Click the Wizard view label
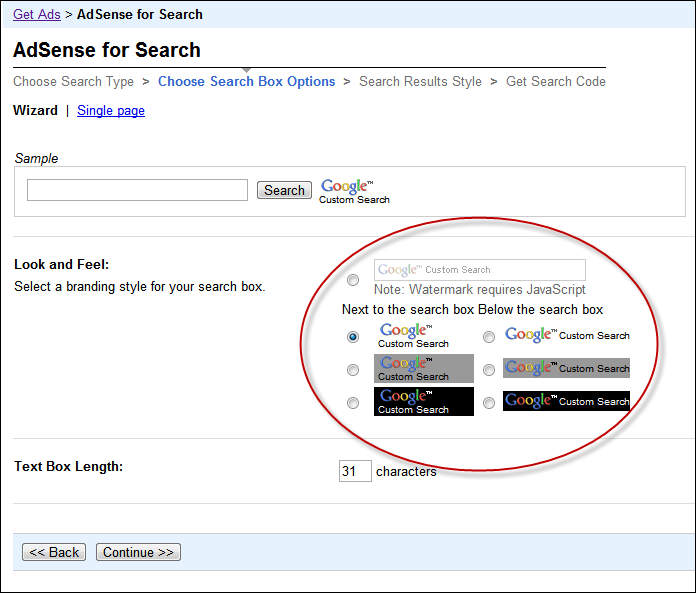Image resolution: width=696 pixels, height=593 pixels. [x=36, y=110]
